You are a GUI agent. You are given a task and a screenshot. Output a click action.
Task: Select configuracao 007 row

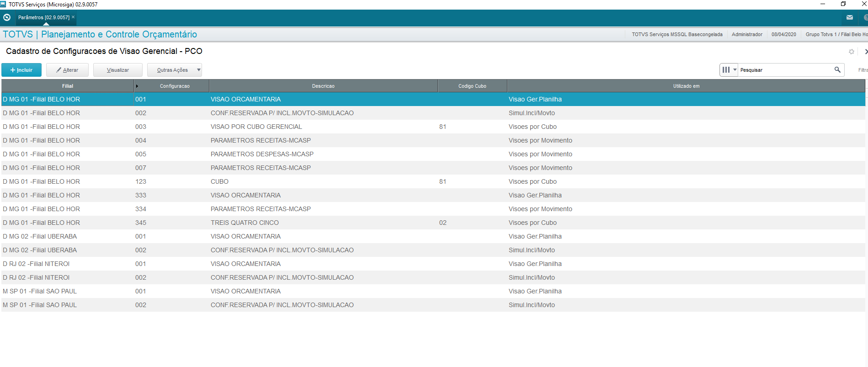tap(433, 168)
